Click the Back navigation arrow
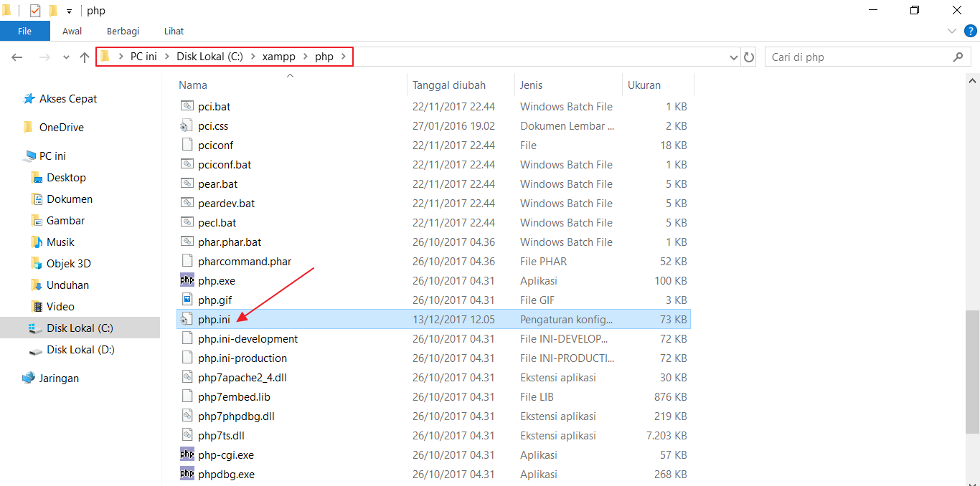This screenshot has width=980, height=486. 18,57
